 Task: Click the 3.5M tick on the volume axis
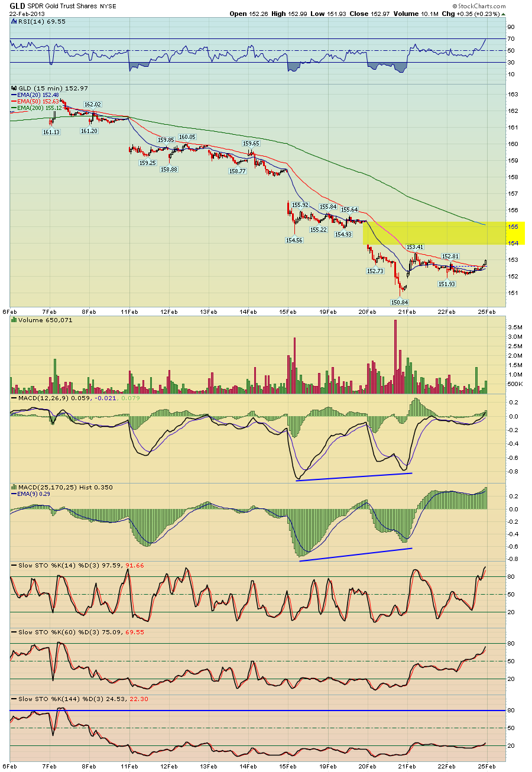[515, 327]
